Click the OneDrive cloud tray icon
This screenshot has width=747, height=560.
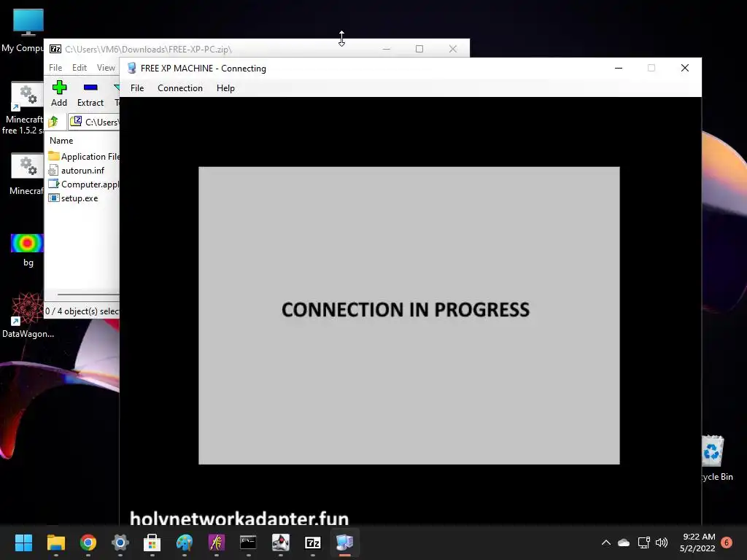click(624, 542)
